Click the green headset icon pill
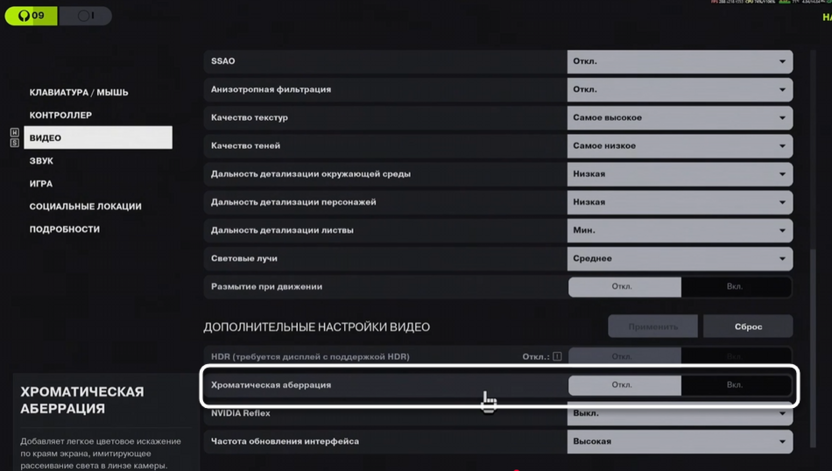The width and height of the screenshot is (832, 471). (31, 16)
